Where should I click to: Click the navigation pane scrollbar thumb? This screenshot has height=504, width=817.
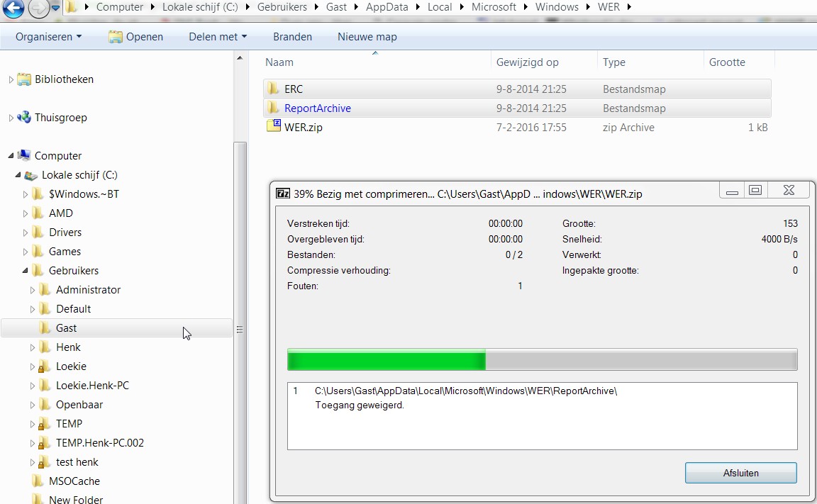coord(240,323)
